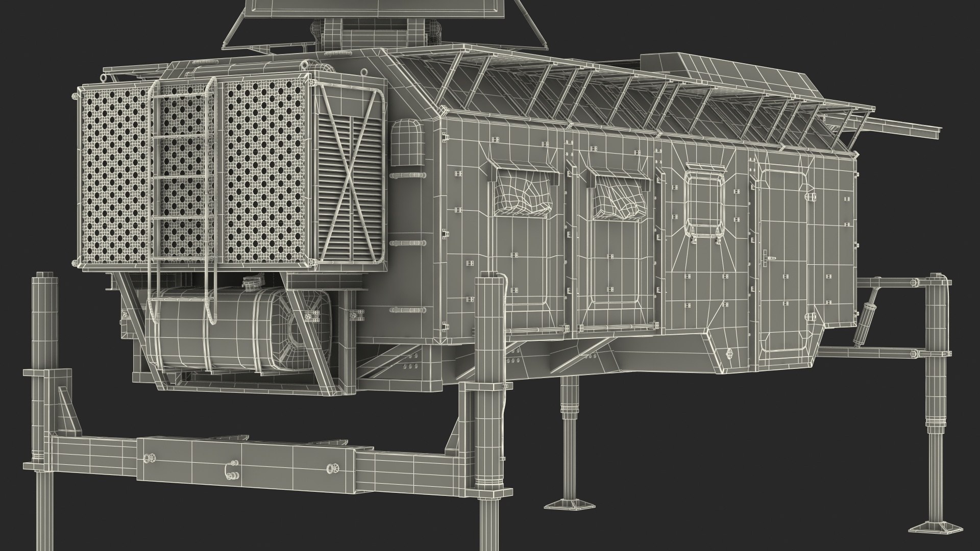Select the X-braced louvered vent panel
Screen dimensions: 980x551
coord(352,182)
